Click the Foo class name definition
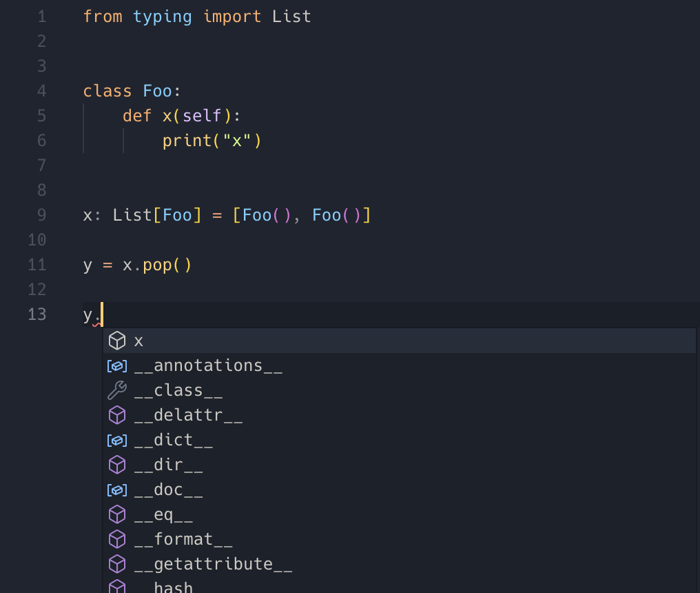Viewport: 700px width, 593px height. coord(157,91)
